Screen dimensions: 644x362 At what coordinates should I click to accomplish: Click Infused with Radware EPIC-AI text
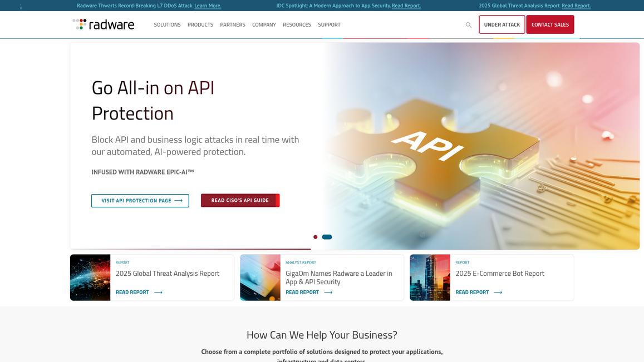click(142, 172)
